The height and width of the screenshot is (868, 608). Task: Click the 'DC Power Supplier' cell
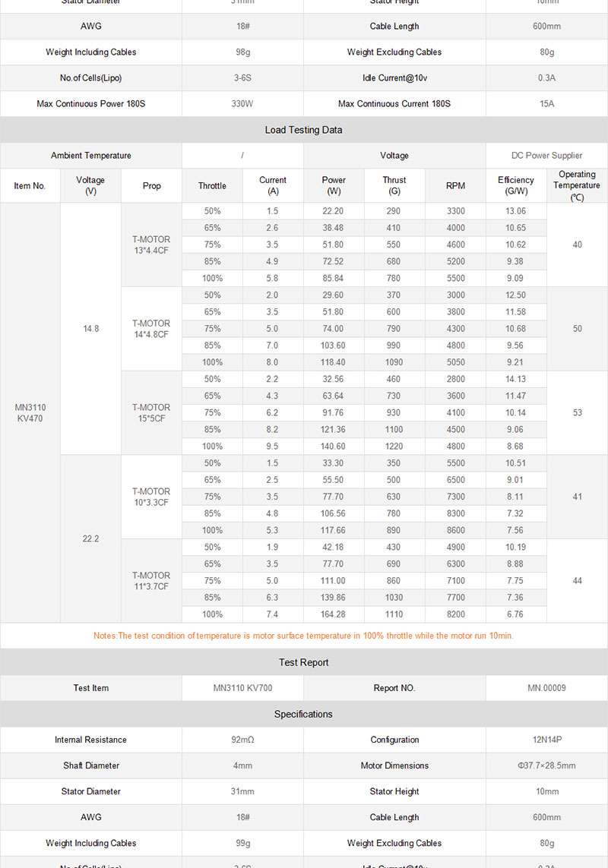pos(546,156)
